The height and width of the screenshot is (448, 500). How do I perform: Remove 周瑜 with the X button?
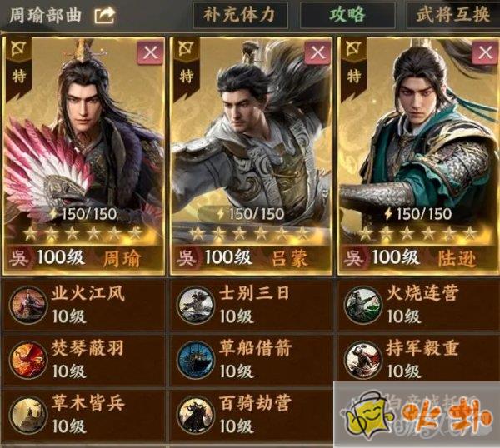pyautogui.click(x=151, y=52)
